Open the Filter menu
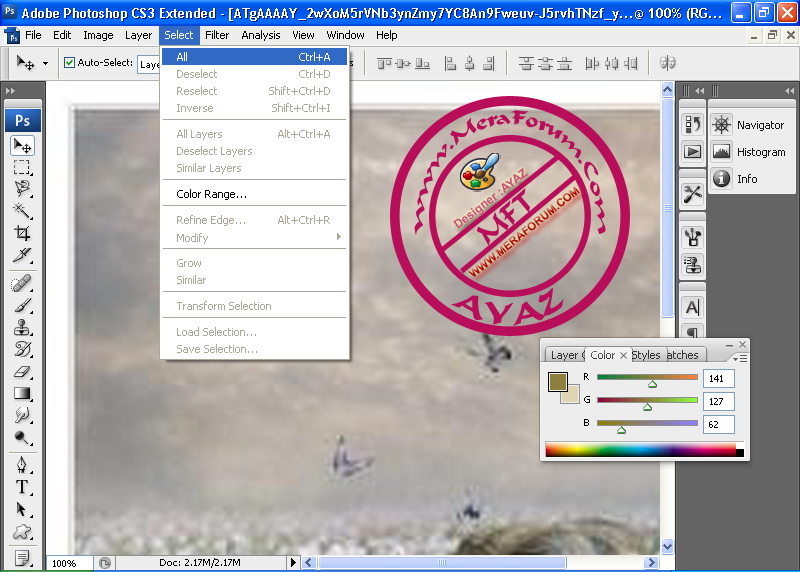 coord(217,35)
